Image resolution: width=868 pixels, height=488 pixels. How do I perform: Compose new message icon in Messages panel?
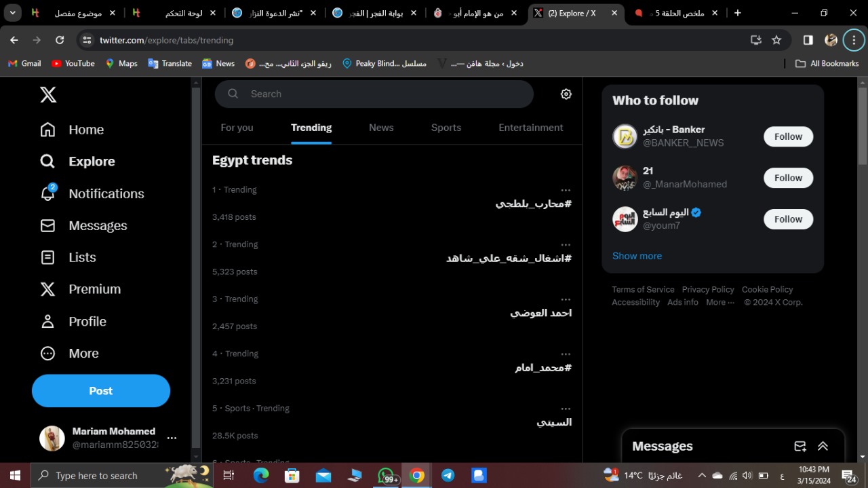800,447
